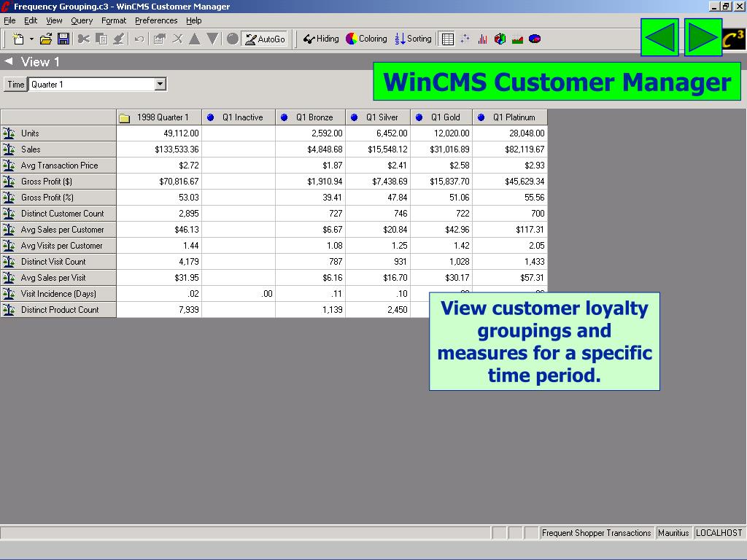Screen dimensions: 747x560
Task: Select the scatter plot view icon
Action: click(465, 39)
